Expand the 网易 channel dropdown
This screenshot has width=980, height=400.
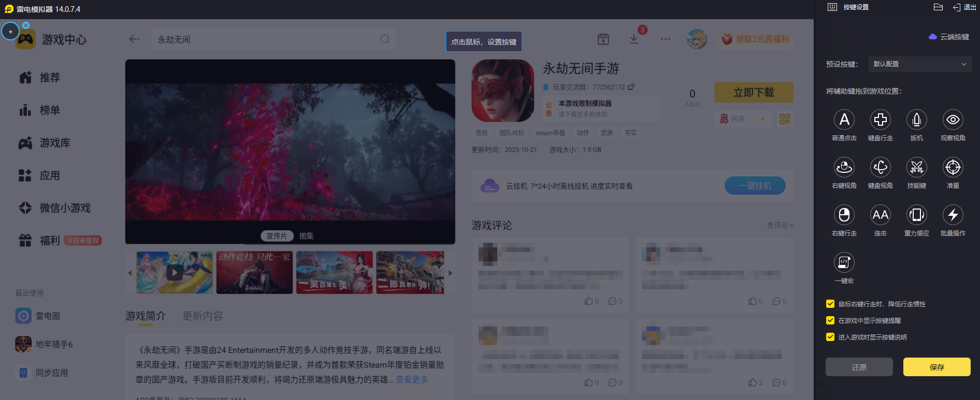click(742, 120)
